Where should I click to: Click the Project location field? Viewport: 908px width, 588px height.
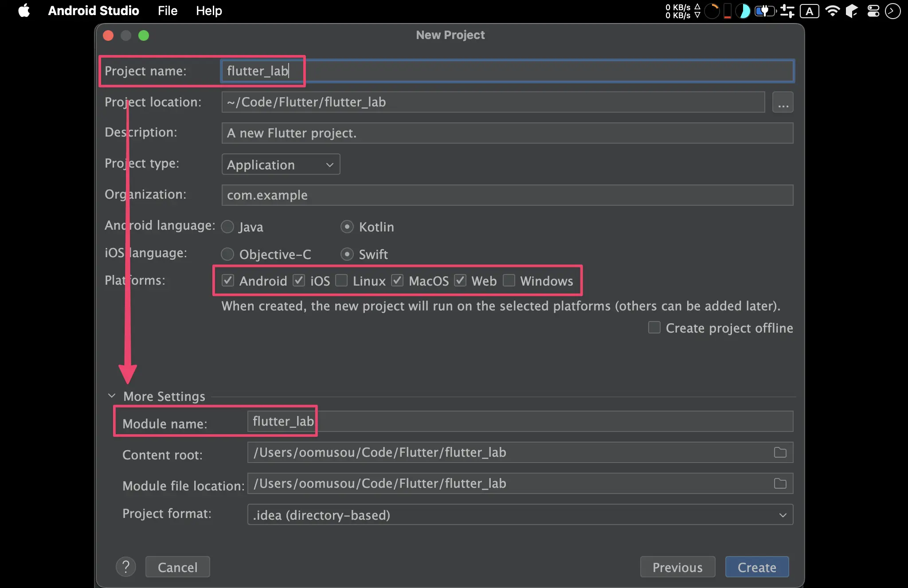[493, 102]
